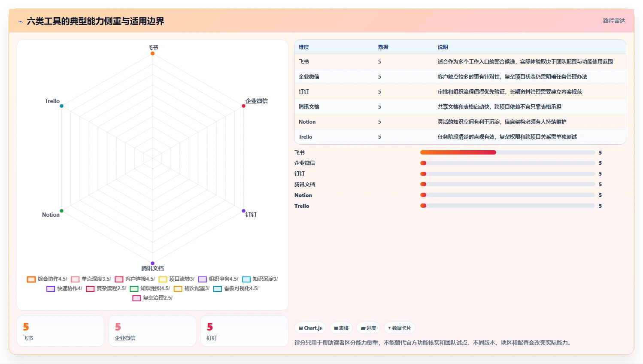Click the Notion axis label on radar
643x364 pixels.
(x=51, y=215)
